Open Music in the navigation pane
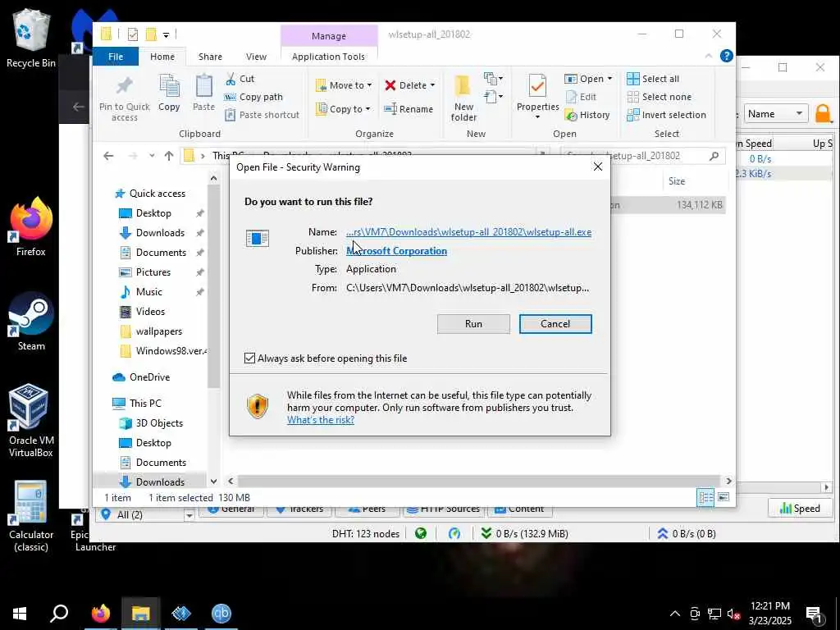Image resolution: width=840 pixels, height=630 pixels. pos(149,292)
